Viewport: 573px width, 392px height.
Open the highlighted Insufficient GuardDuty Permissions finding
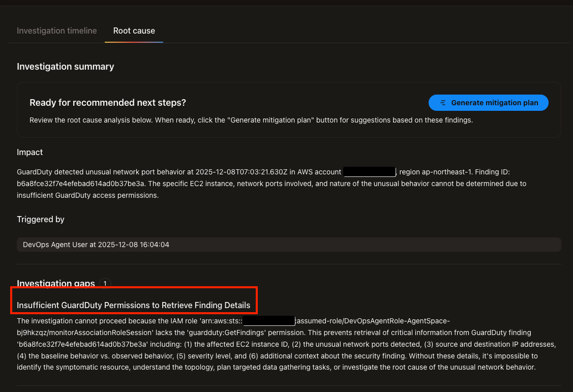pos(134,305)
